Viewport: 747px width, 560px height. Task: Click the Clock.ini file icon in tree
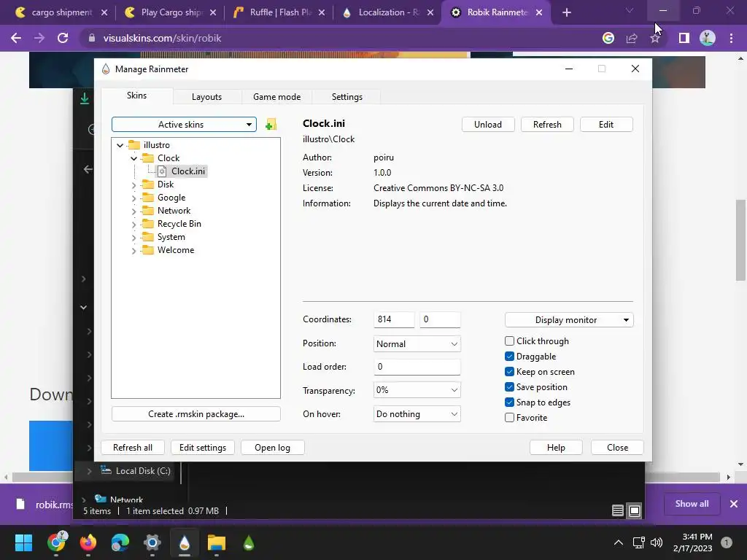coord(162,171)
